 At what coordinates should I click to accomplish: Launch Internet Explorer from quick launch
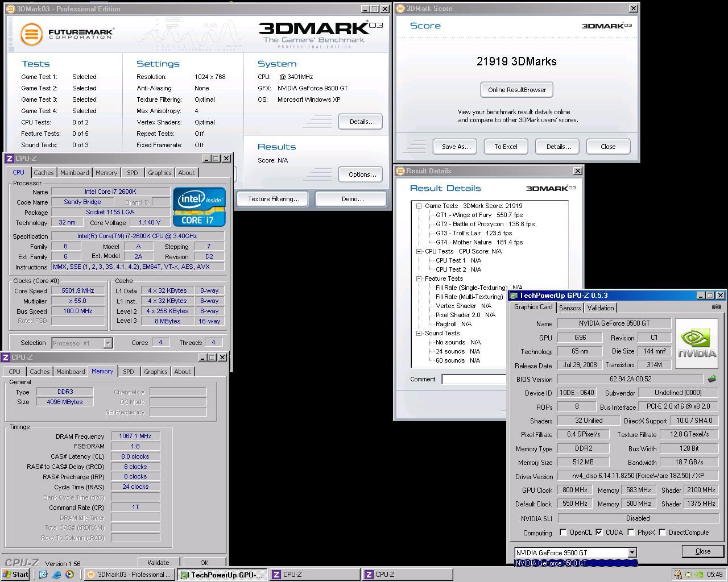pos(56,575)
